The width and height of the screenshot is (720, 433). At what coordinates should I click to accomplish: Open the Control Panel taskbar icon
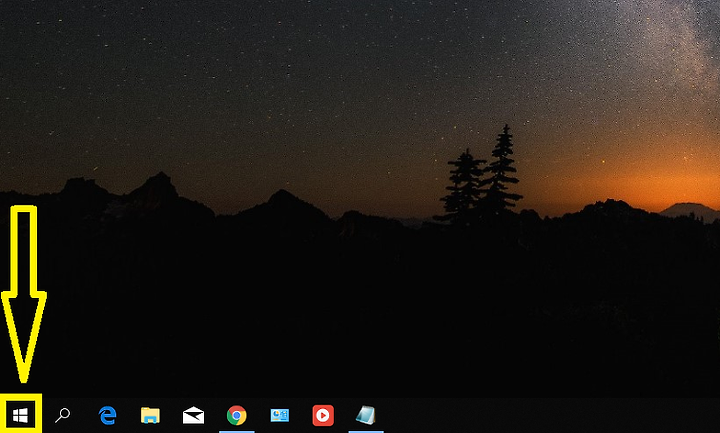(x=280, y=415)
